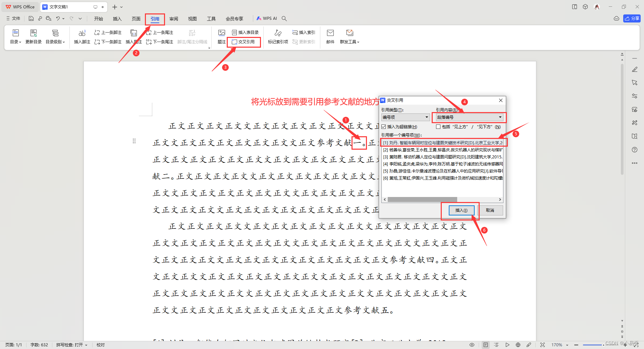
Task: Switch to the 审阅 tab
Action: 174,19
